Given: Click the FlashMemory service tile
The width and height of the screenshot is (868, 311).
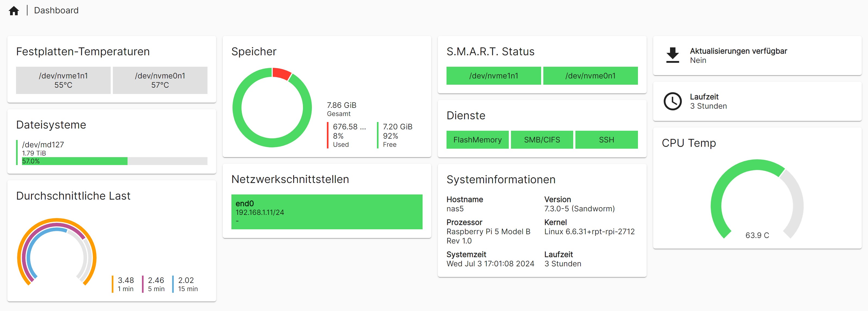Looking at the screenshot, I should pyautogui.click(x=478, y=140).
